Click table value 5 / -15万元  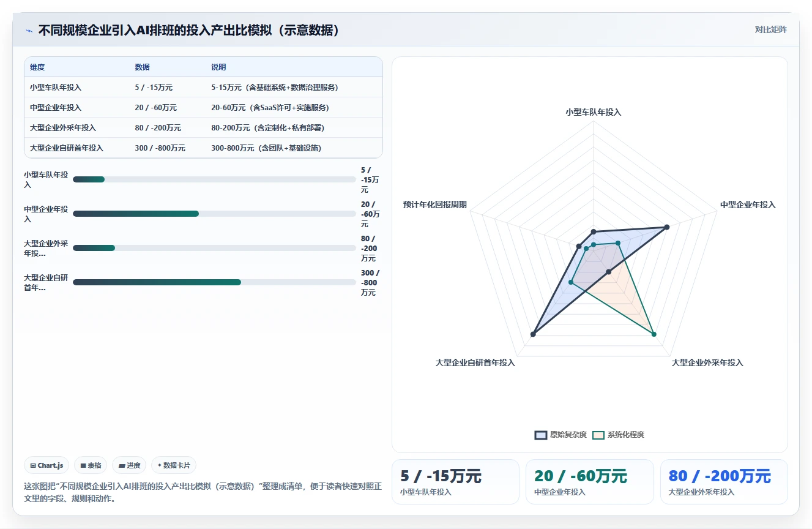(x=154, y=88)
